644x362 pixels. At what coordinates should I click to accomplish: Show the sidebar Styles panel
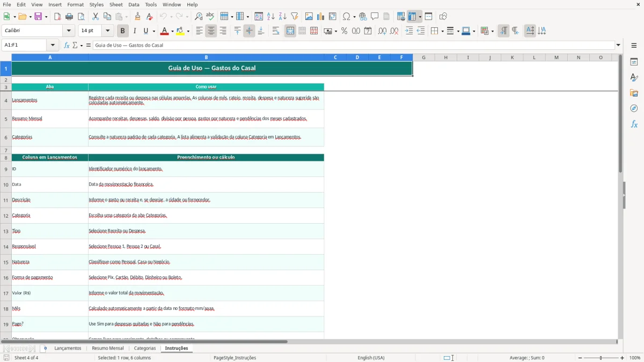(x=634, y=77)
